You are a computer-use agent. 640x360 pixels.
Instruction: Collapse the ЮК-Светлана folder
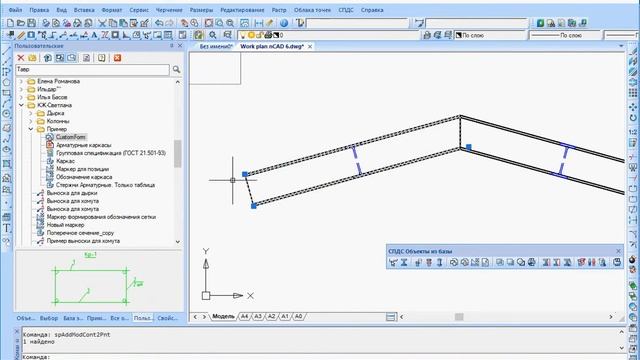point(21,105)
